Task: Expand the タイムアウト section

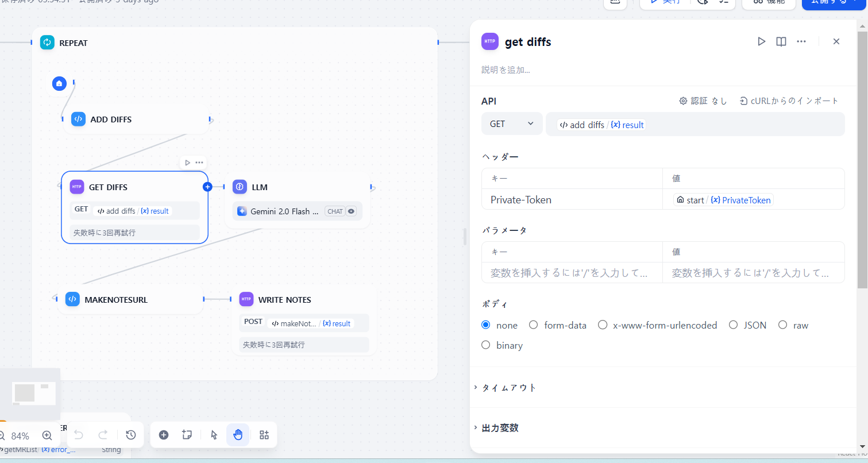Action: coord(509,387)
